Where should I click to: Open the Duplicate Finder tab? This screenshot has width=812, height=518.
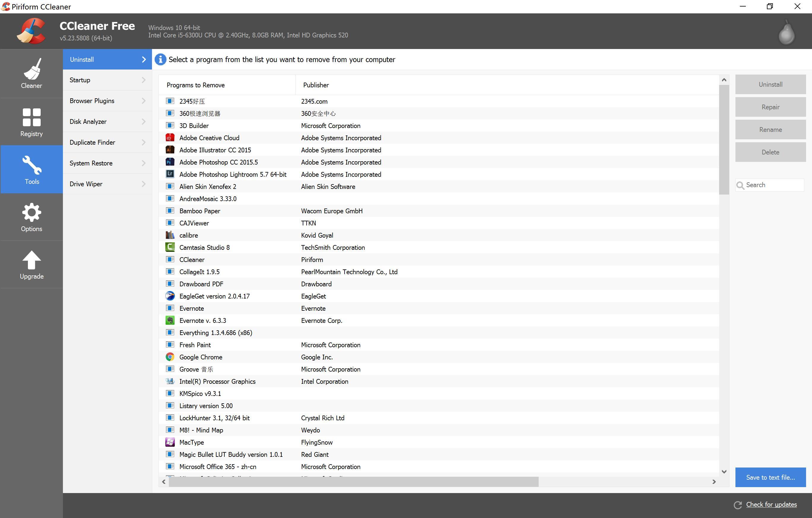click(92, 142)
